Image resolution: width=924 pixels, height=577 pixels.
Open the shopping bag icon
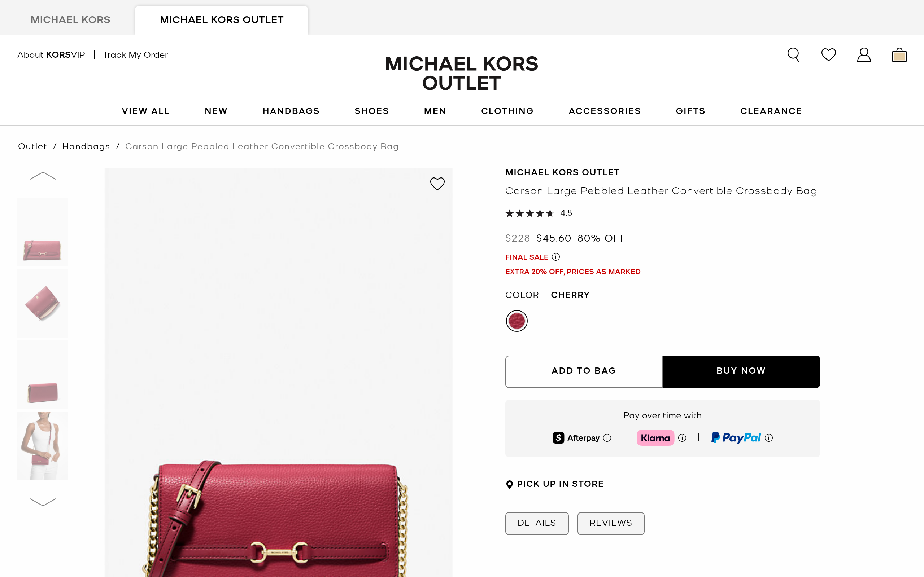coord(899,55)
